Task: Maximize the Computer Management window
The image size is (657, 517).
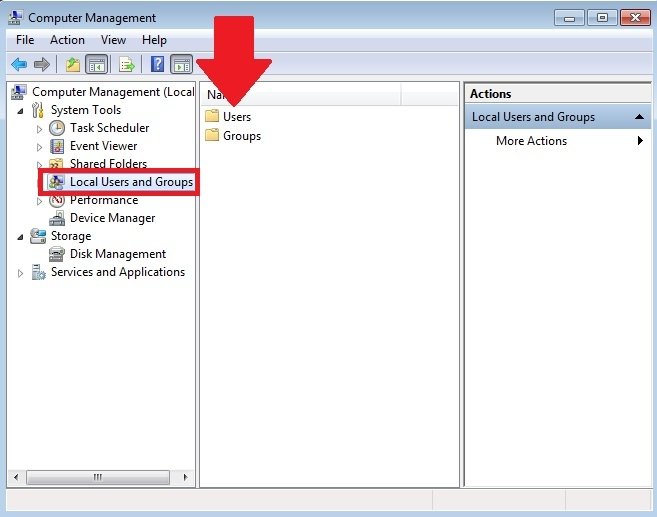Action: point(602,18)
